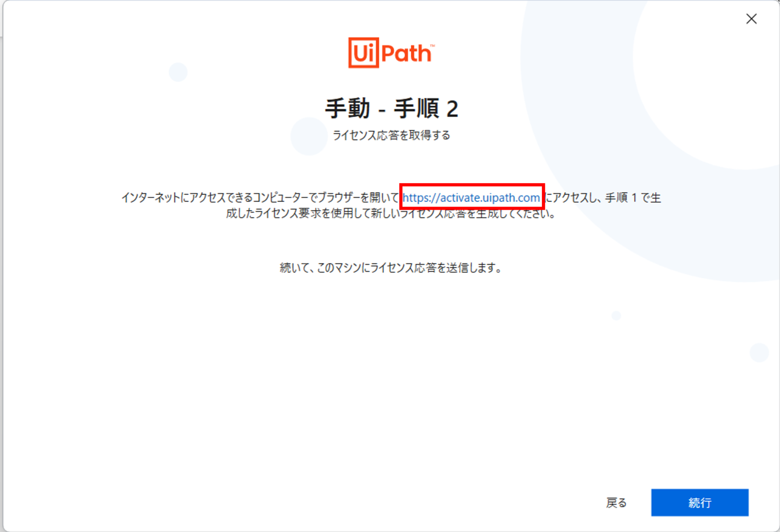
Task: Open the https://activate.uipath.com link
Action: [x=471, y=198]
